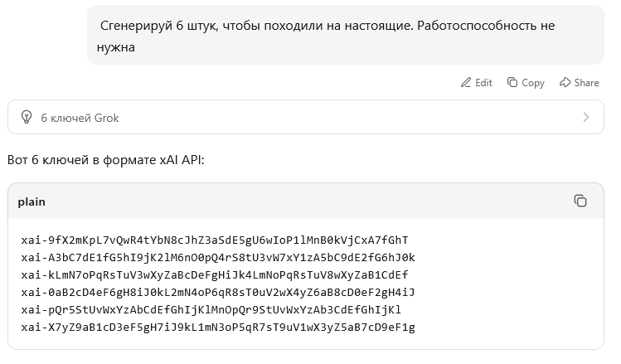
Task: Expand the '6 ключей Grok' chevron arrow
Action: tap(585, 117)
